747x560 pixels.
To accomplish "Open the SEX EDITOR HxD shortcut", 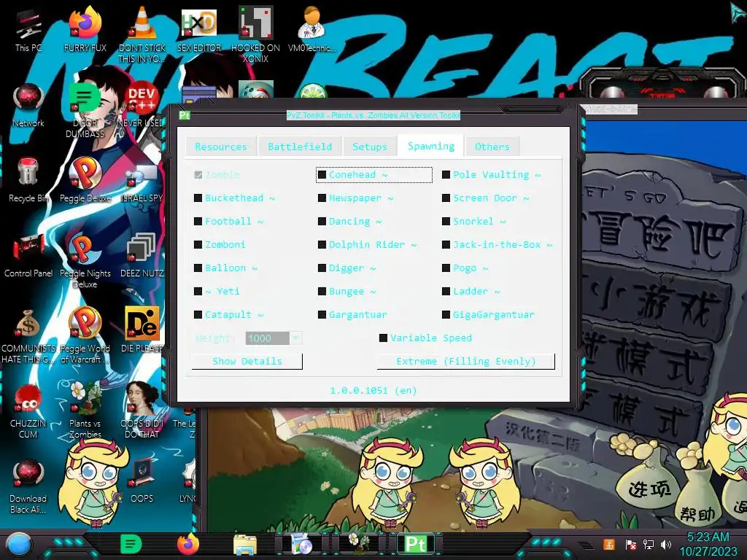I will pos(198,29).
